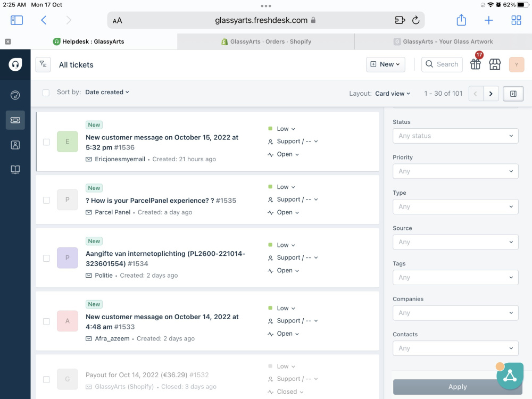Open the AA reader and text options

[118, 21]
